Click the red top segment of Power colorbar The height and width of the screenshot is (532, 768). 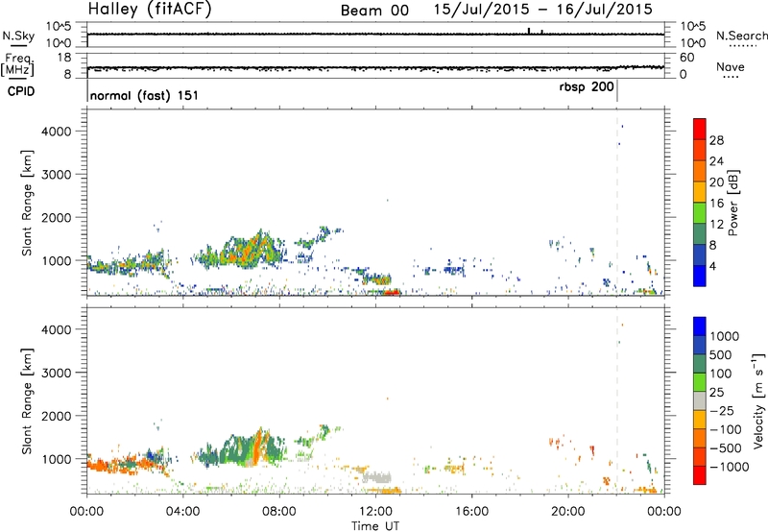coord(700,129)
